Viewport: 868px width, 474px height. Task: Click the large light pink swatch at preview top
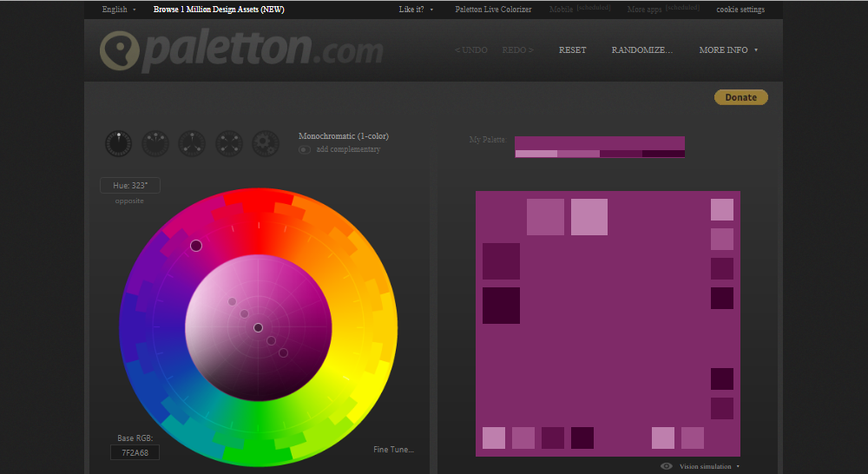[589, 217]
